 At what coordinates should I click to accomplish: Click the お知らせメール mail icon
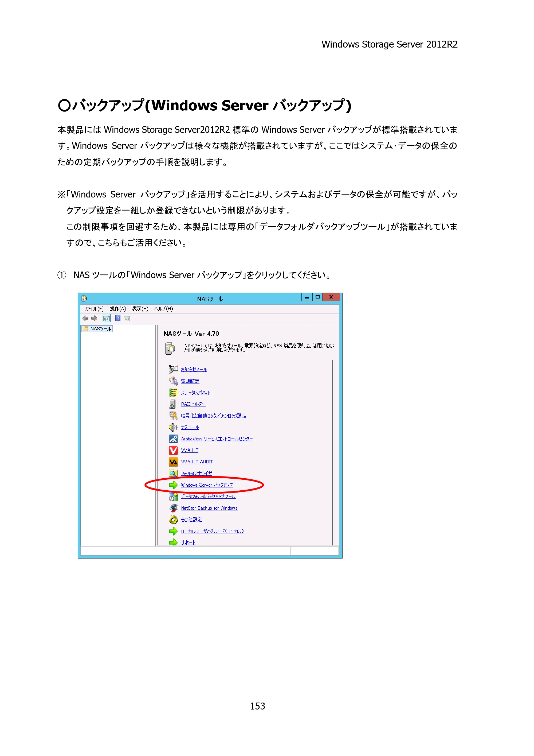click(173, 369)
